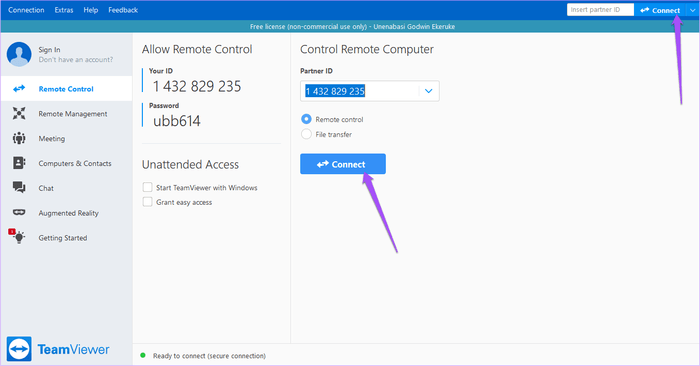Open the Augmented Reality section
700x366 pixels.
coord(67,212)
